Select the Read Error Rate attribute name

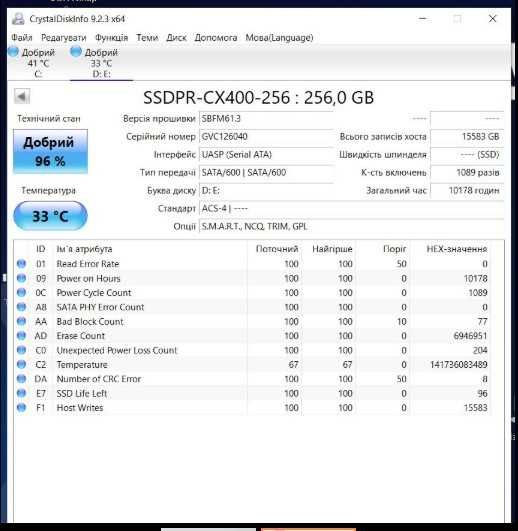pos(88,263)
